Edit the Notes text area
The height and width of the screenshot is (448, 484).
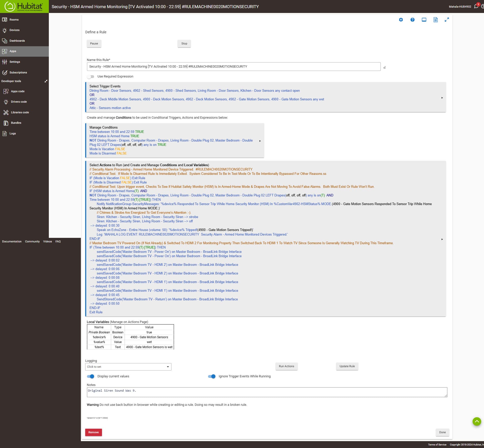[x=267, y=392]
